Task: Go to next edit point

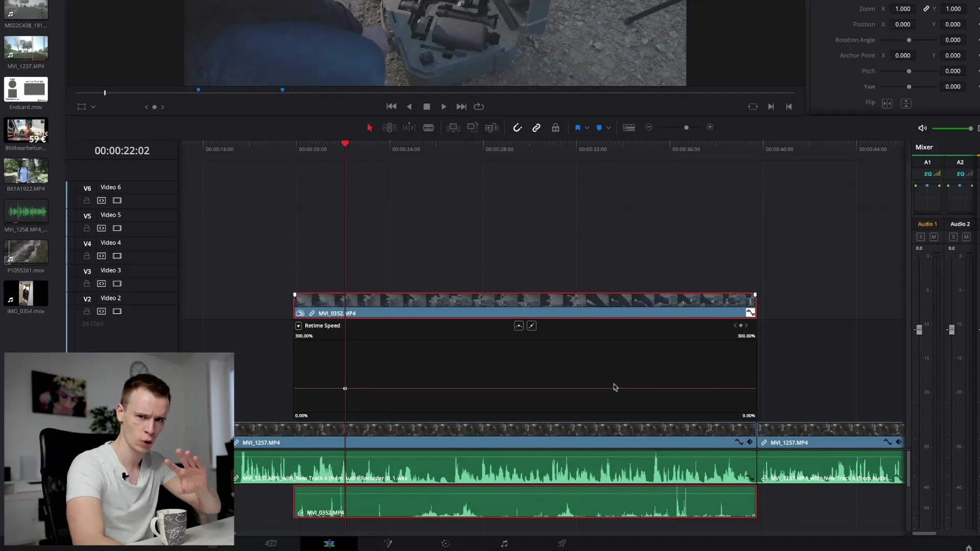Action: coord(771,107)
